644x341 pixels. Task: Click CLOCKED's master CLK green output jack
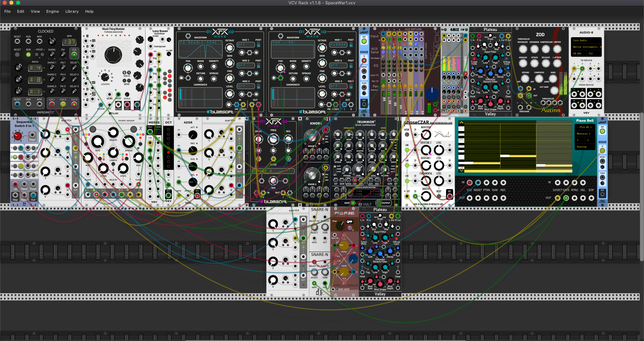(74, 54)
